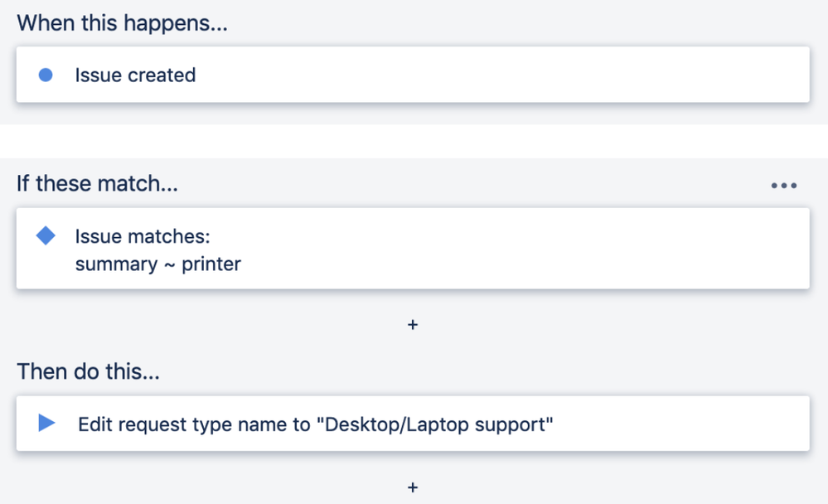Open the Issue matches condition card

497,250
